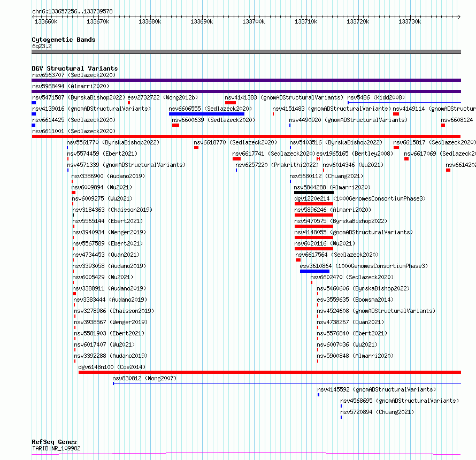The image size is (476, 460).
Task: Click the black nsv5844288 (Almarri2020) bar
Action: [314, 193]
